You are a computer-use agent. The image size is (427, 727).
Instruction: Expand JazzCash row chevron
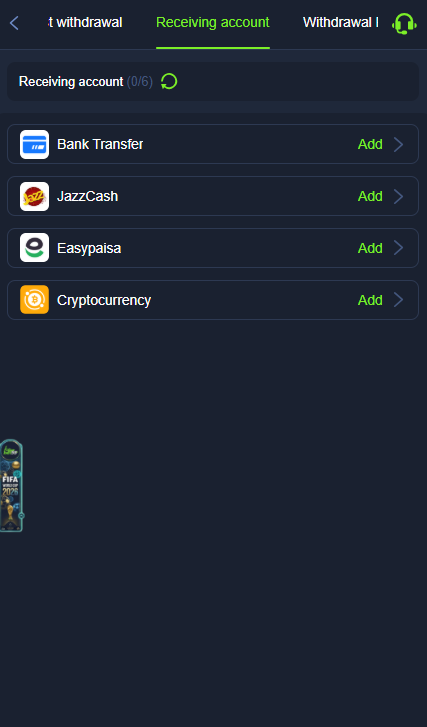(398, 196)
